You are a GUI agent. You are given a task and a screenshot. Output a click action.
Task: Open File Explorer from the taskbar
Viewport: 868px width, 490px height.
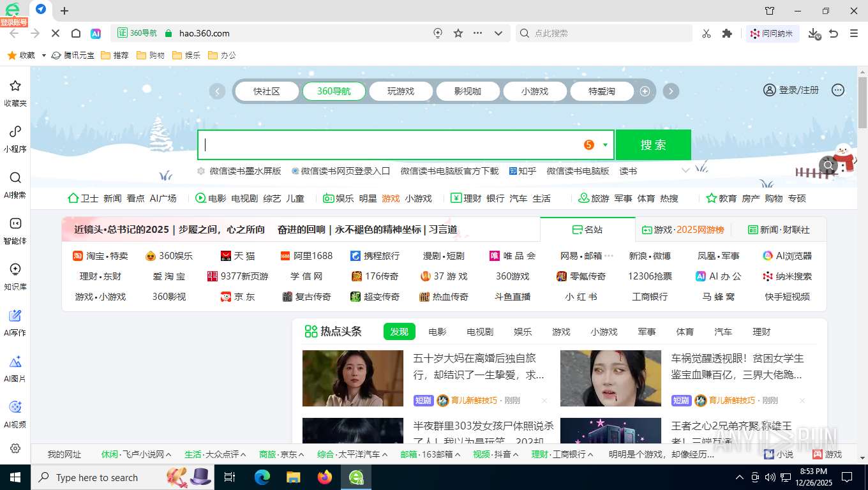coord(294,477)
